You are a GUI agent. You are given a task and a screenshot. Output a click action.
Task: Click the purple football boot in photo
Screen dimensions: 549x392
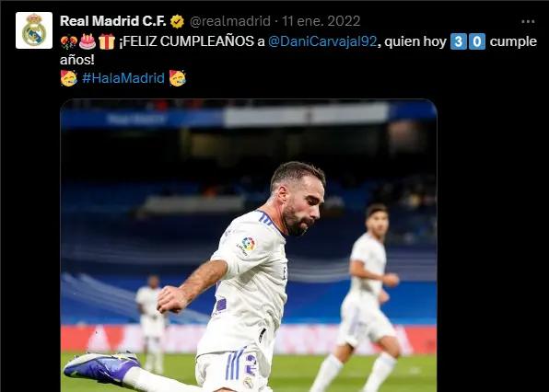[x=102, y=366]
